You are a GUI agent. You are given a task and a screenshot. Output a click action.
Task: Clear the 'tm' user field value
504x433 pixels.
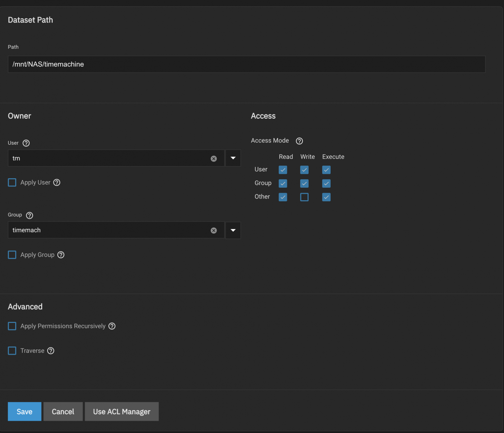coord(214,159)
